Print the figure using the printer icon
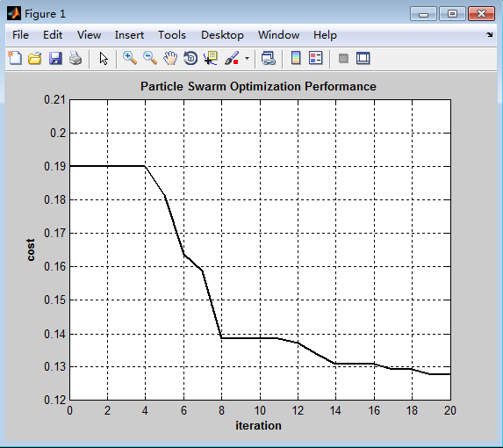Viewport: 503px width, 448px height. point(75,58)
